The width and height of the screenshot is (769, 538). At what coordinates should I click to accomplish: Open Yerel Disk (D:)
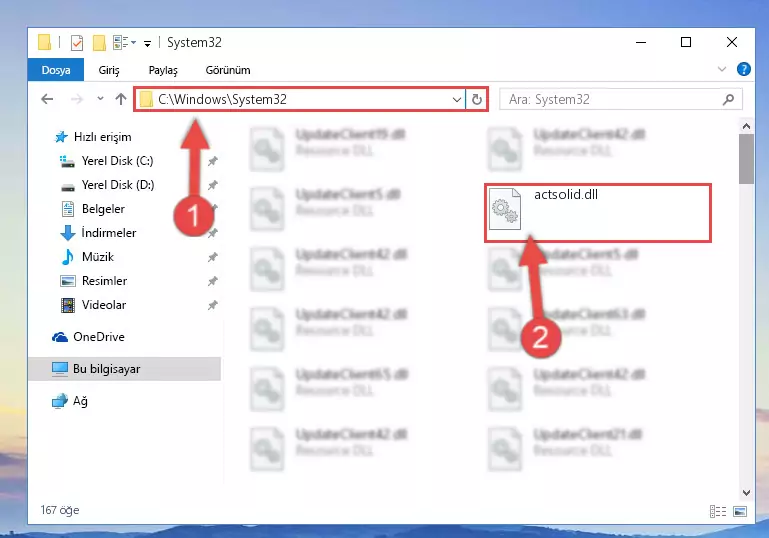tap(118, 185)
